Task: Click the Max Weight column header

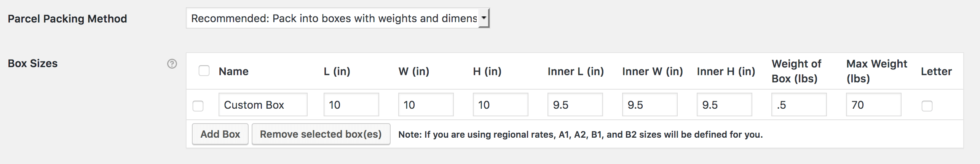Action: tap(876, 71)
